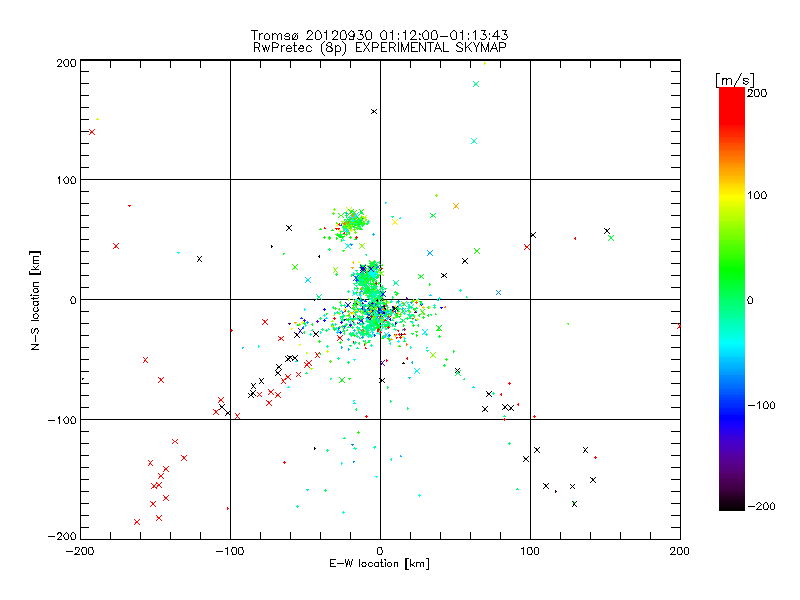Image resolution: width=800 pixels, height=600 pixels.
Task: Select the "E-W location [km]" horizontal axis label
Action: tap(379, 563)
